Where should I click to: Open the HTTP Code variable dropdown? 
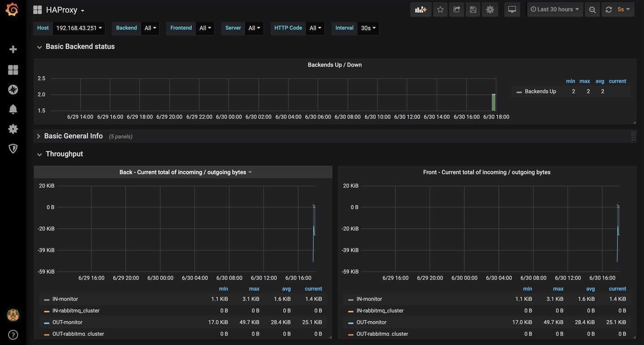[x=315, y=28]
